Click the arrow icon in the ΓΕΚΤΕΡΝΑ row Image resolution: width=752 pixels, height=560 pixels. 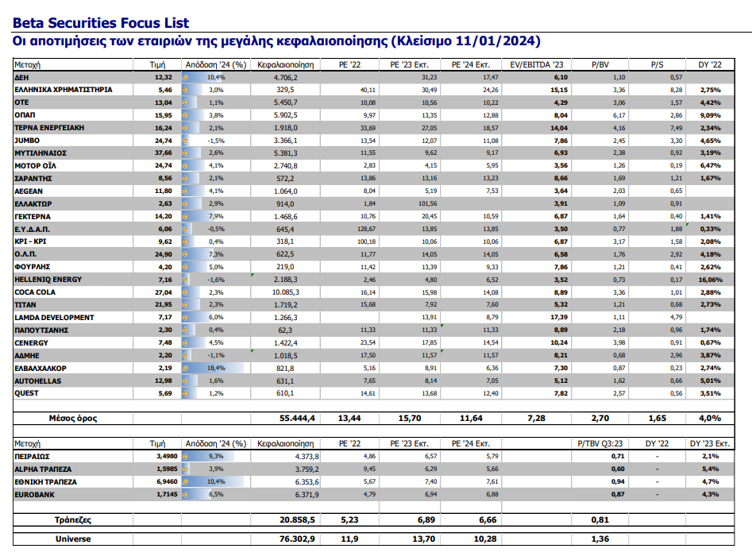tap(186, 216)
